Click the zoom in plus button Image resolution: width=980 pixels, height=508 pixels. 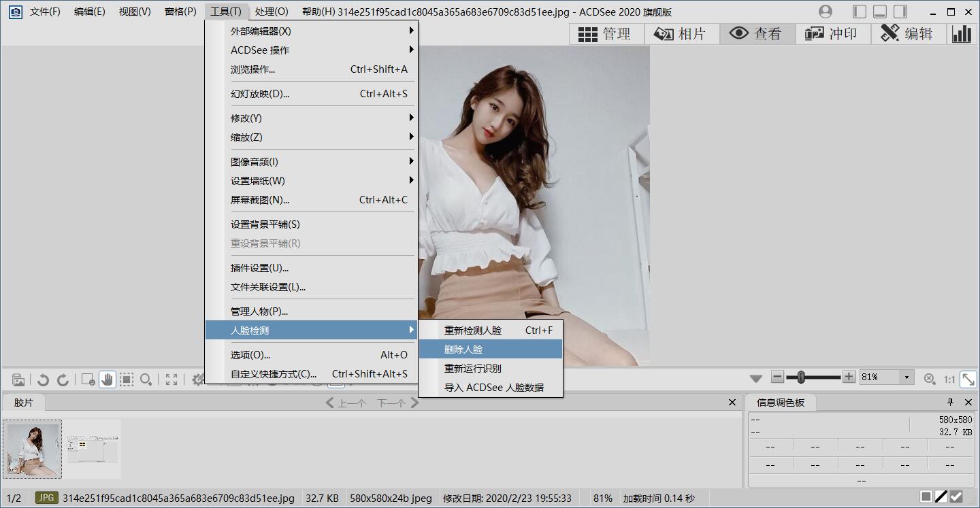pos(849,377)
